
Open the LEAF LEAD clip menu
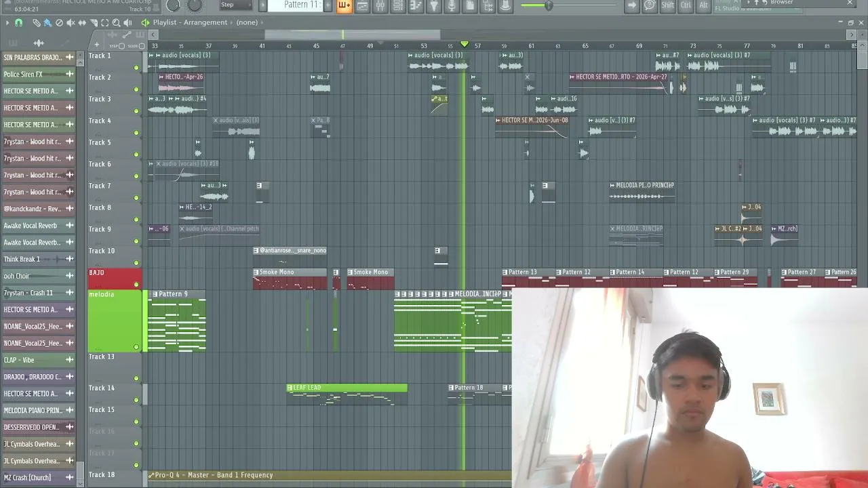click(x=290, y=388)
